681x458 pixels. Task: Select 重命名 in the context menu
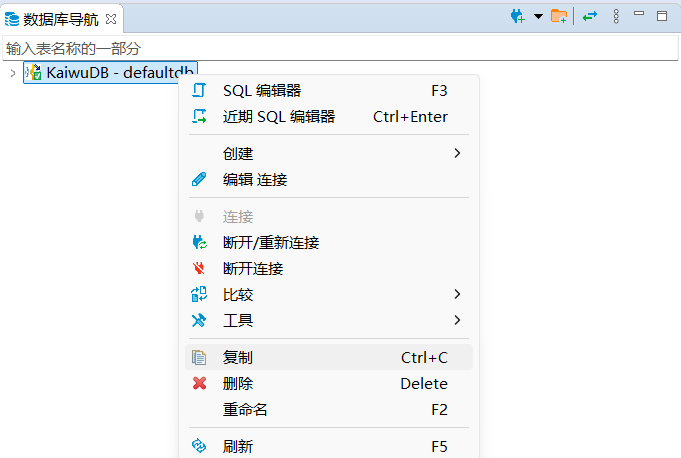pos(245,410)
